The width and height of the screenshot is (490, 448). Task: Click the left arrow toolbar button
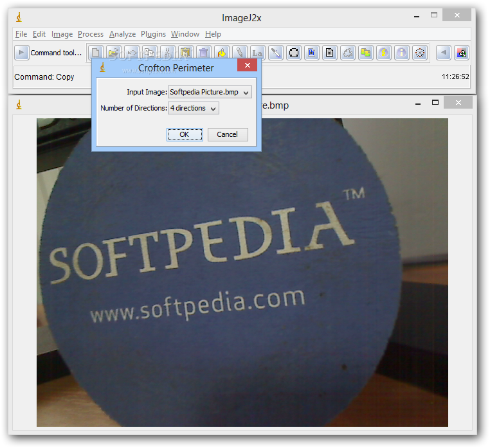443,53
